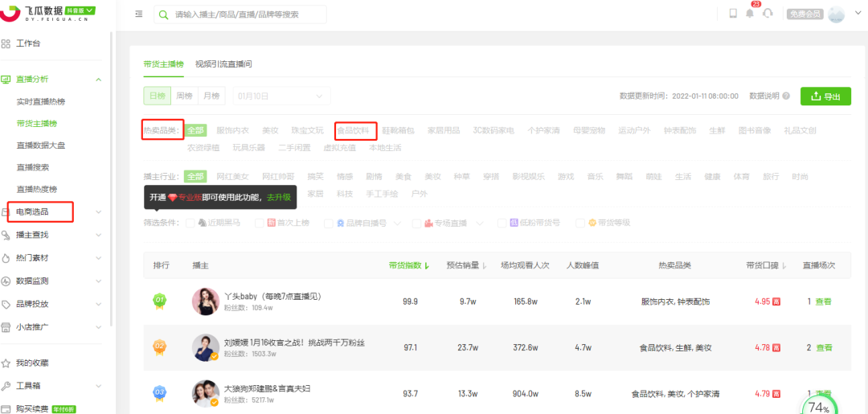Viewport: 868px width, 414px height.
Task: Switch to the 视频引流直播间 tab
Action: pyautogui.click(x=223, y=64)
